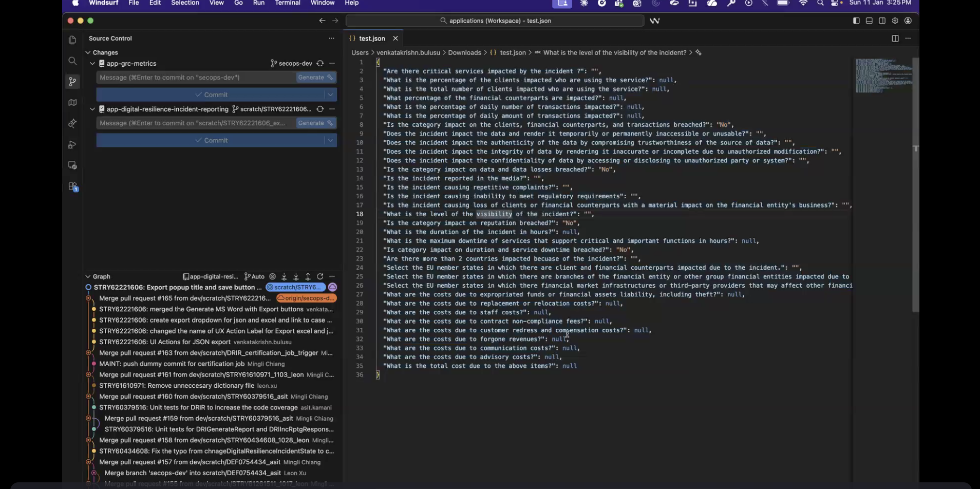Synchronize changes for app-digital-resilience-incident-reporting
Viewport: 980px width, 489px height.
click(x=320, y=109)
